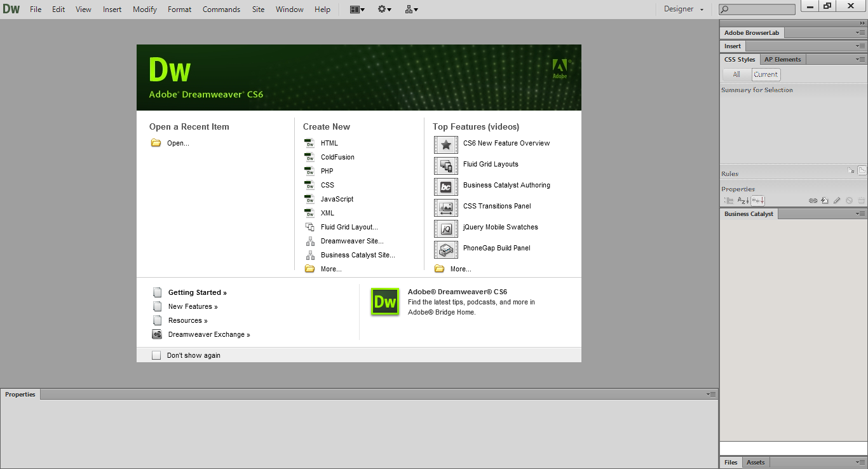
Task: Click the Attach Style Sheet chain icon
Action: tap(813, 200)
